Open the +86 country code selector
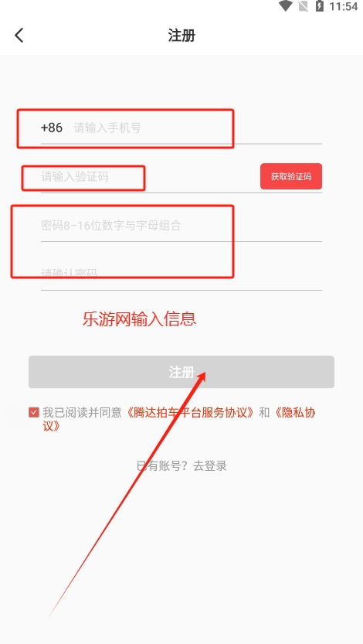The image size is (363, 644). click(x=52, y=128)
